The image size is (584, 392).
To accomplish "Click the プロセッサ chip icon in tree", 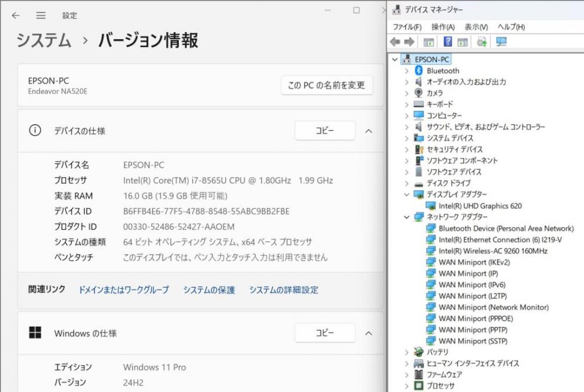I will 419,386.
